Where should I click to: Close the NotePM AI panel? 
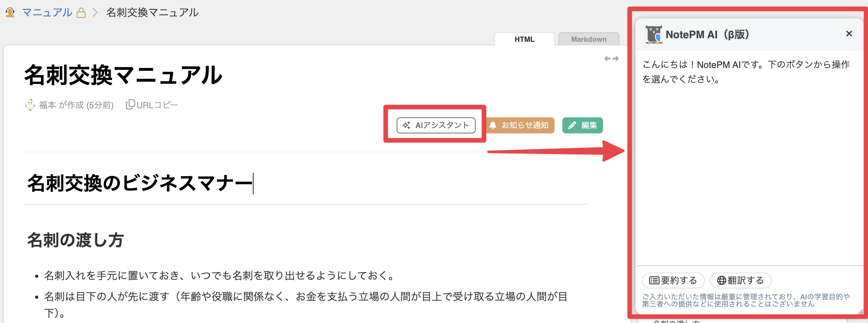pos(848,34)
